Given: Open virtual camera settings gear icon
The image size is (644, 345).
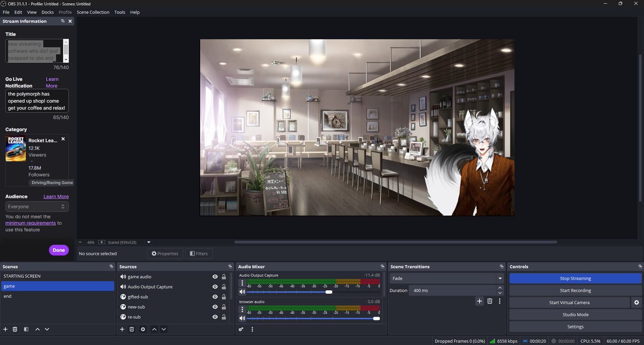Looking at the screenshot, I should [636, 303].
